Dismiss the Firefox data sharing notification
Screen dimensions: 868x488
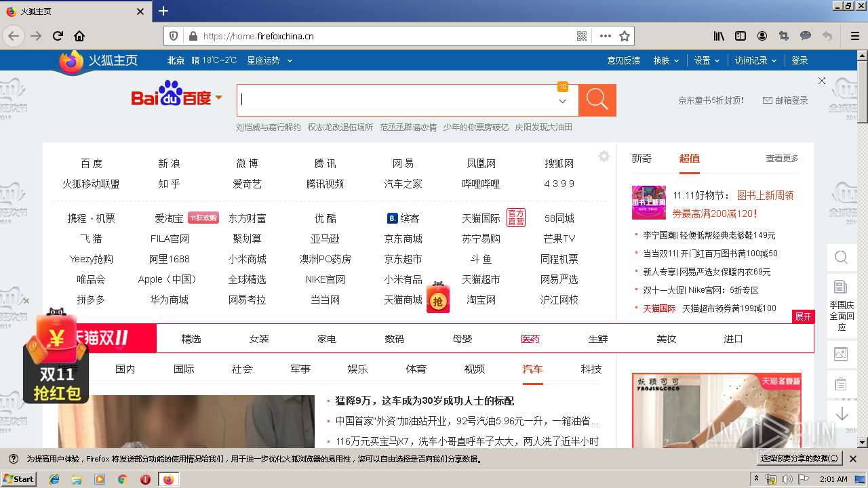click(x=853, y=459)
